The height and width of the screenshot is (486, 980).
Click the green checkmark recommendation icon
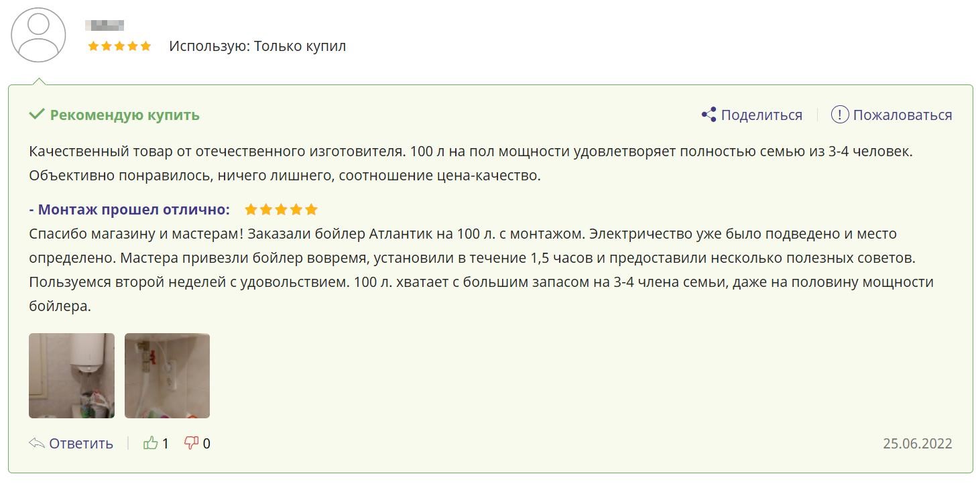coord(37,115)
